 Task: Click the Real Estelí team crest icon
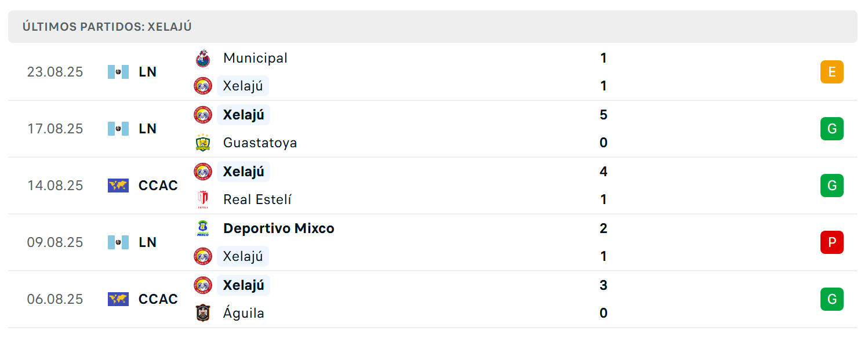click(x=203, y=199)
